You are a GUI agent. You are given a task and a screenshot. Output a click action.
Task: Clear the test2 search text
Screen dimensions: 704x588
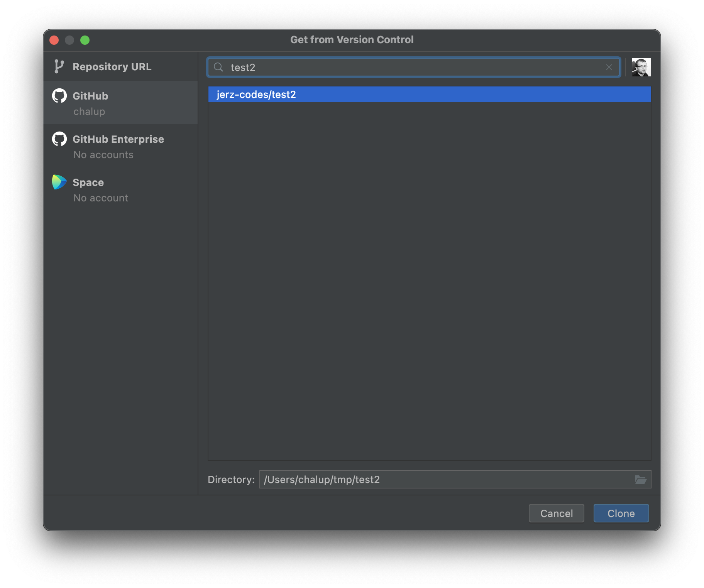click(x=609, y=67)
